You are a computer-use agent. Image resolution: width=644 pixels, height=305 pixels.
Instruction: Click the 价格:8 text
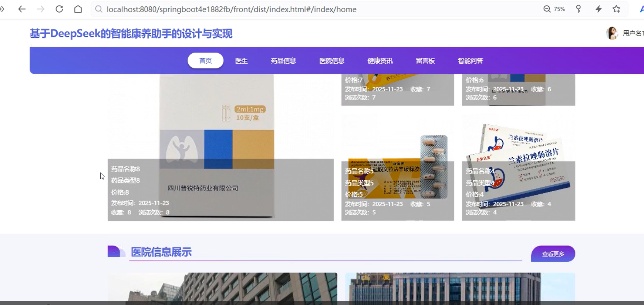[120, 192]
